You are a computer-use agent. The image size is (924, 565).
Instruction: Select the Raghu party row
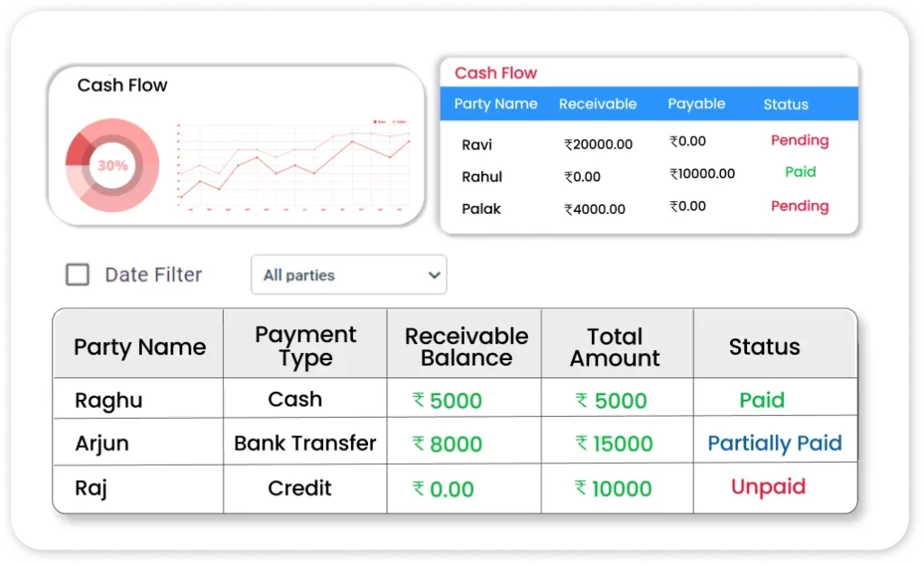pos(108,400)
